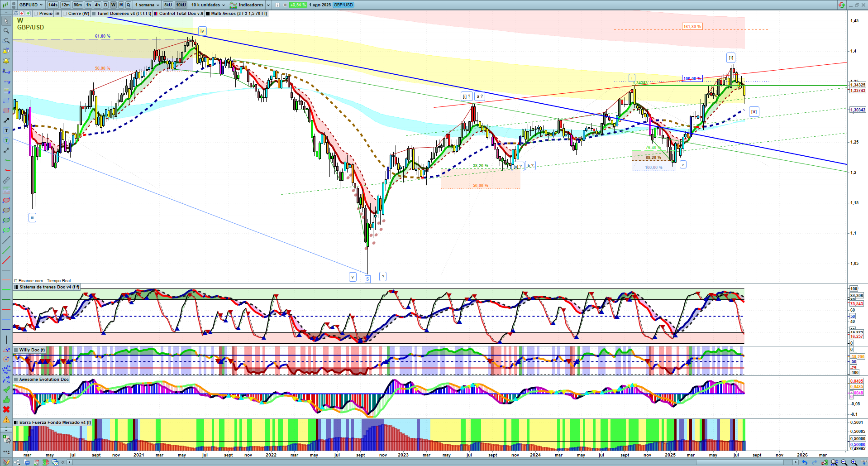Select the arrow cursor tool
The image size is (868, 466).
6,21
